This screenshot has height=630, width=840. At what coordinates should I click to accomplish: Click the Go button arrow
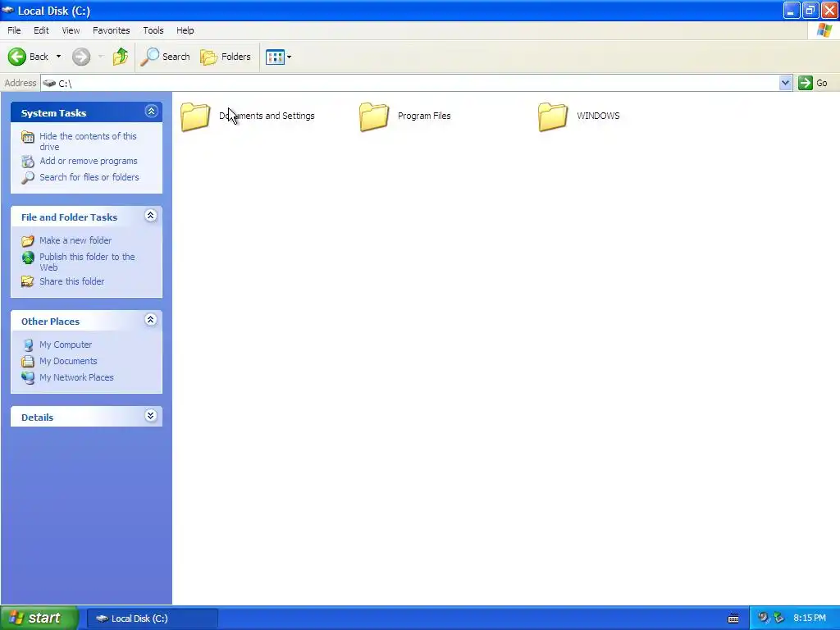[806, 83]
